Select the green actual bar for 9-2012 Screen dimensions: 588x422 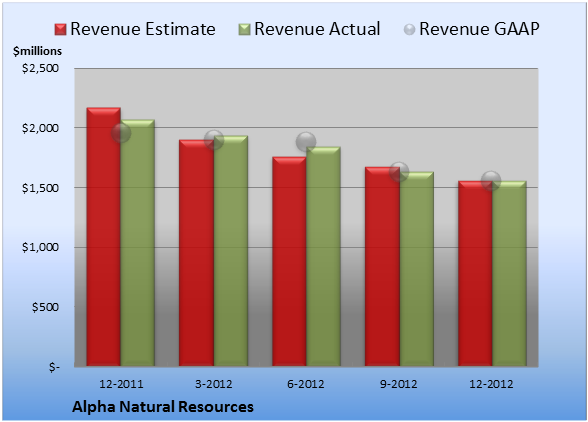pyautogui.click(x=416, y=269)
